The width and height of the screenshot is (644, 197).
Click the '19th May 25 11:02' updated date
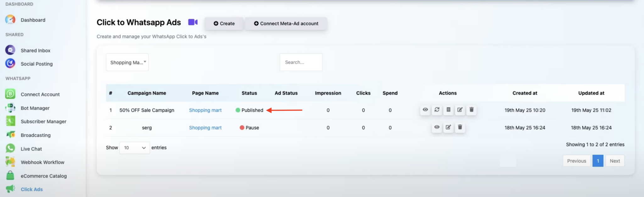coord(591,110)
